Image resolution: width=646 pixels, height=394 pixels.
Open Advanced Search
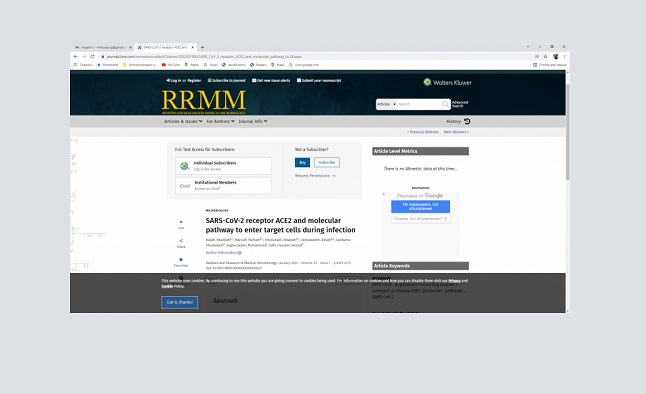[460, 104]
